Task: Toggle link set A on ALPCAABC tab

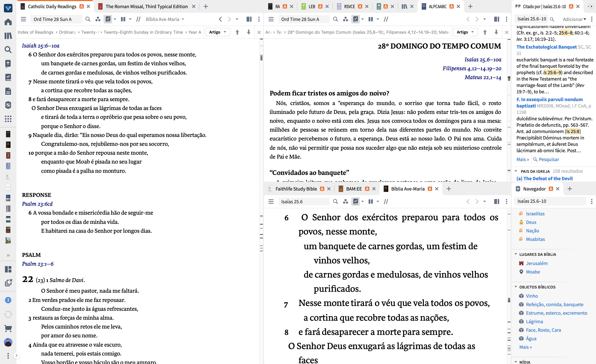Action: 452,7
